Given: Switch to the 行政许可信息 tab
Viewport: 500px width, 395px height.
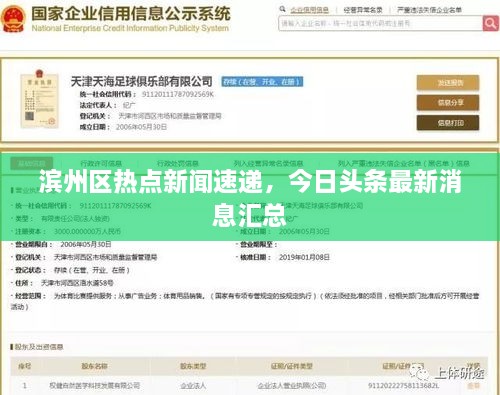Looking at the screenshot, I should pos(101,163).
